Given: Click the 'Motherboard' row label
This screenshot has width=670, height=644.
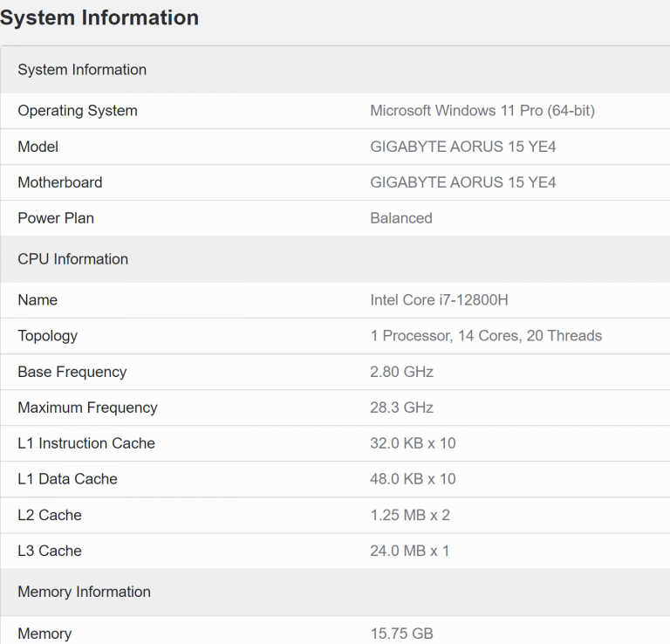Looking at the screenshot, I should click(60, 182).
